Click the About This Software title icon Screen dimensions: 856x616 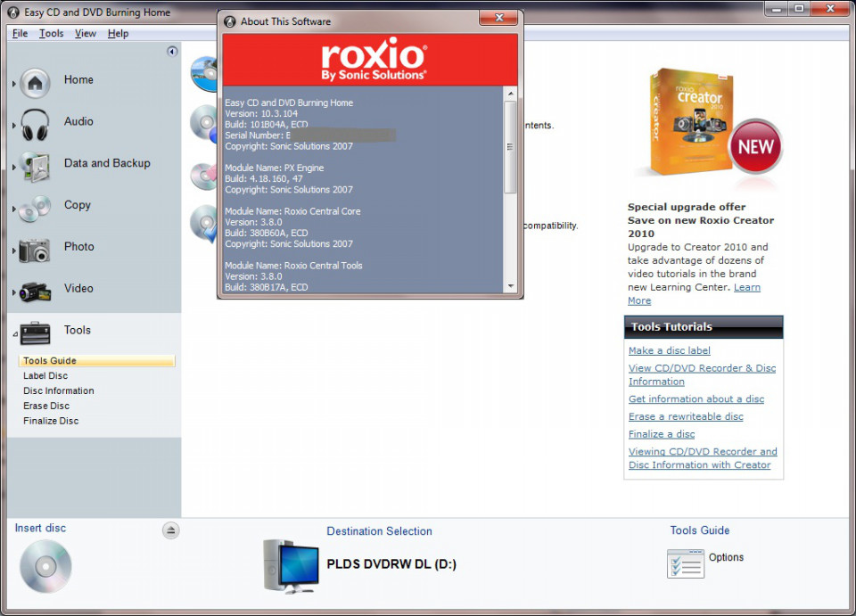pos(230,21)
